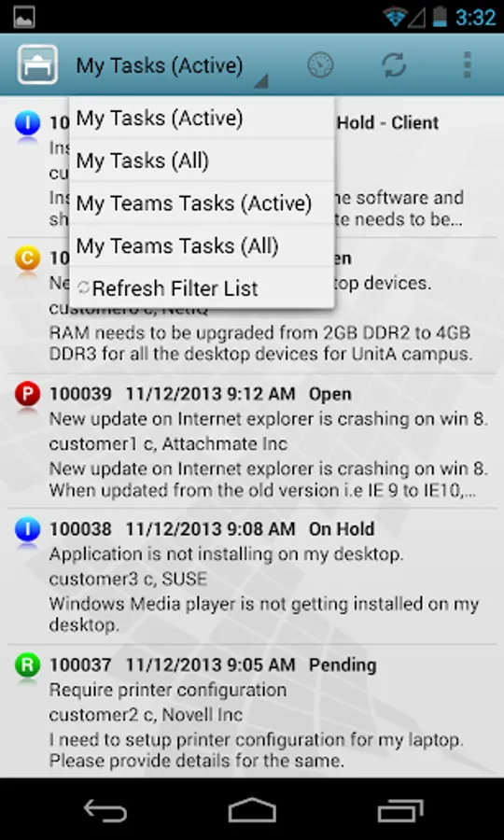Open task 100038 with On Hold status

(252, 577)
